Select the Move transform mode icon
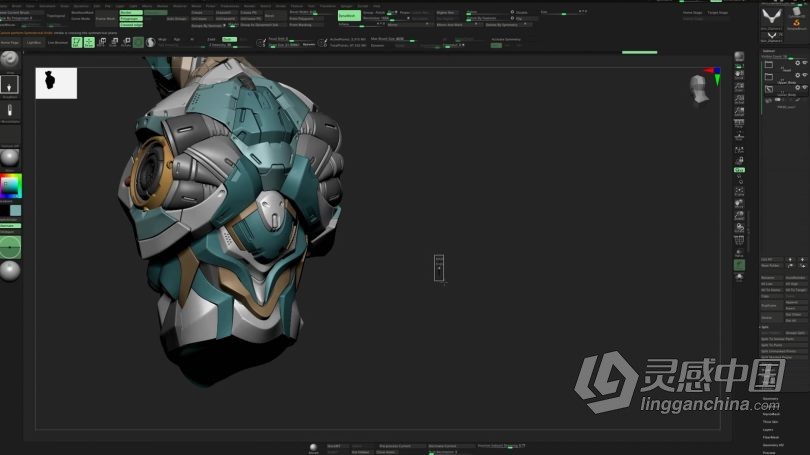The width and height of the screenshot is (810, 455). click(102, 42)
